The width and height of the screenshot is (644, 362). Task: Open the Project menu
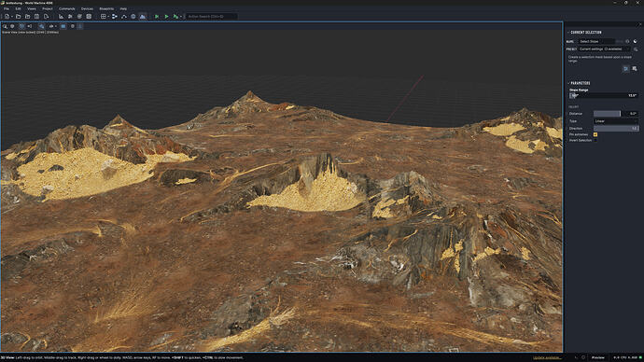click(x=48, y=8)
